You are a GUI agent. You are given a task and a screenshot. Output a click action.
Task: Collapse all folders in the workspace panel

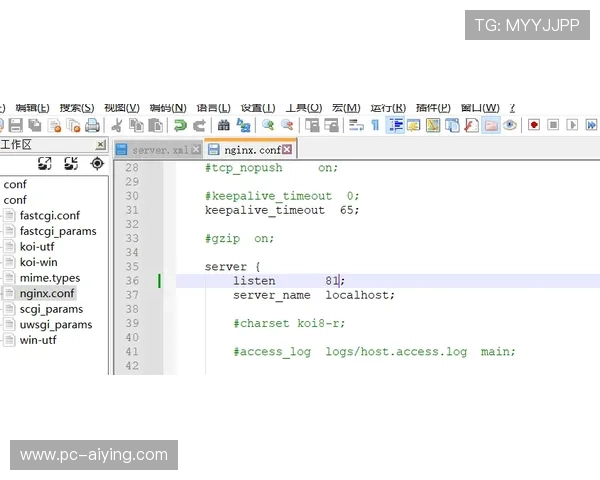click(x=71, y=163)
